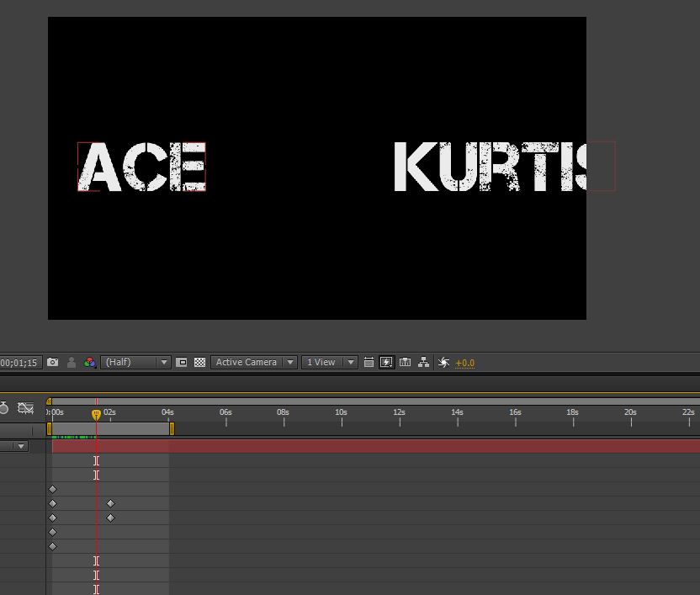Open the Fast Previews lightning icon

point(387,362)
